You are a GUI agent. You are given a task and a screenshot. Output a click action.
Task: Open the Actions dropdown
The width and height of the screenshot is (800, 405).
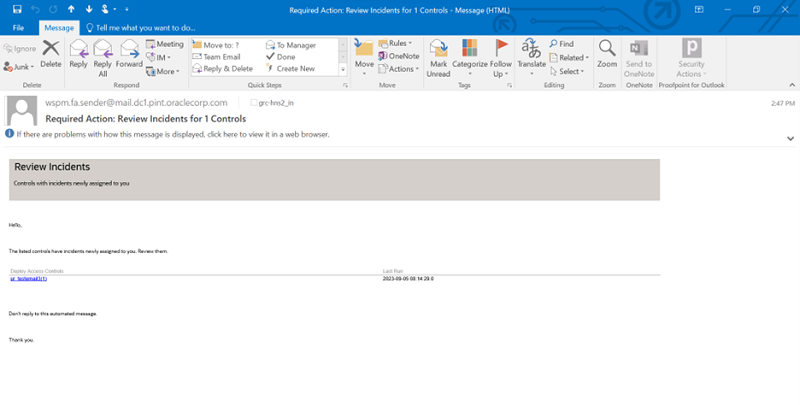[398, 69]
